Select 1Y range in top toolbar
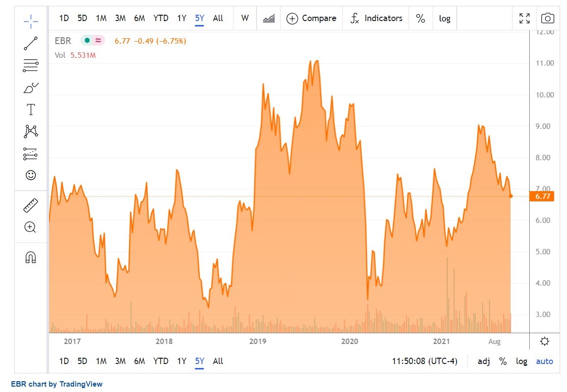Image resolution: width=567 pixels, height=392 pixels. [181, 18]
